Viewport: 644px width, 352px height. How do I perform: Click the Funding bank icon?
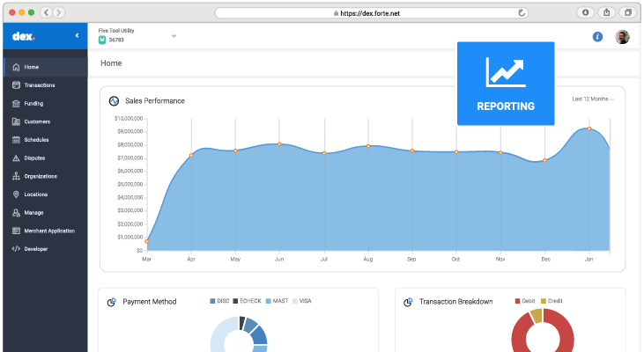[16, 103]
